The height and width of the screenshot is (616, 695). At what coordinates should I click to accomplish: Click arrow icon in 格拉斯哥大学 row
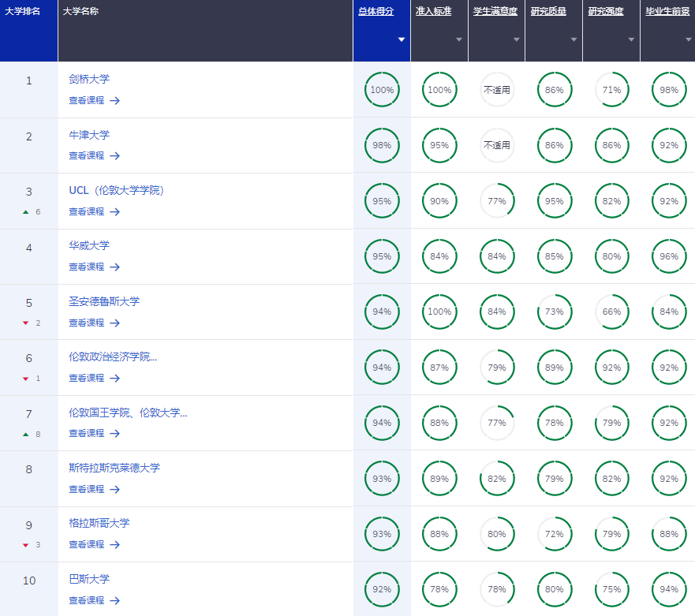[115, 545]
